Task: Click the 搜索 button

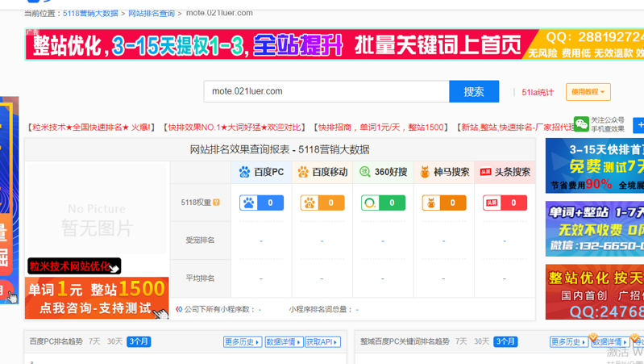Action: (x=474, y=91)
